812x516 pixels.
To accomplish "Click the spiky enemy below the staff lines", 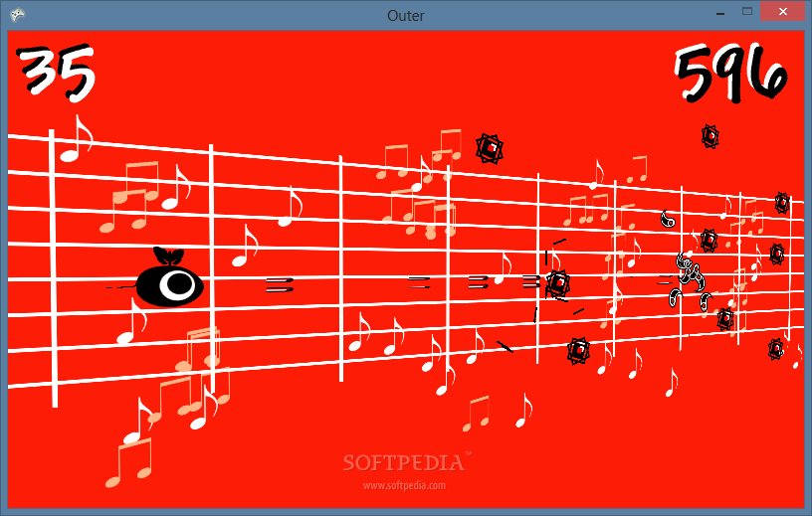I will [578, 351].
